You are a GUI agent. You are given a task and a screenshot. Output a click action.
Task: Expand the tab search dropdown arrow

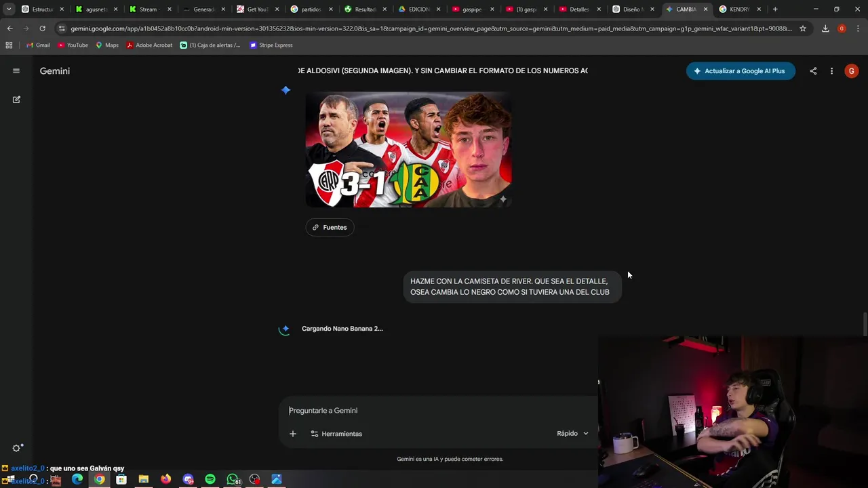9,9
